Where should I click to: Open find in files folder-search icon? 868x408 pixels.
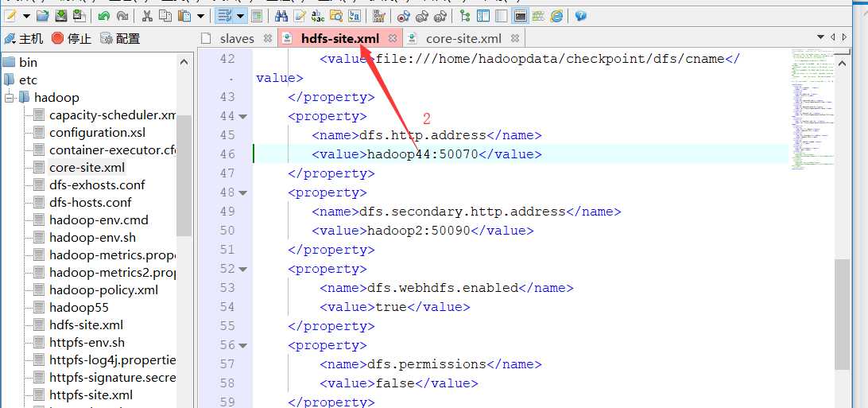pos(336,15)
